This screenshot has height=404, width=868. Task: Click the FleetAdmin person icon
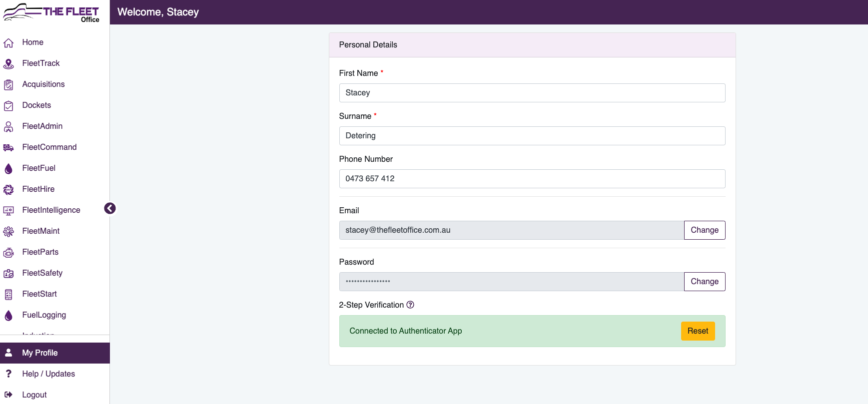8,127
